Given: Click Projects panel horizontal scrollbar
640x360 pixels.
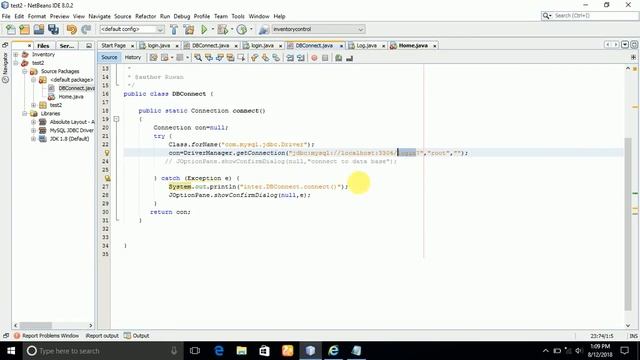Looking at the screenshot, I should (x=36, y=325).
